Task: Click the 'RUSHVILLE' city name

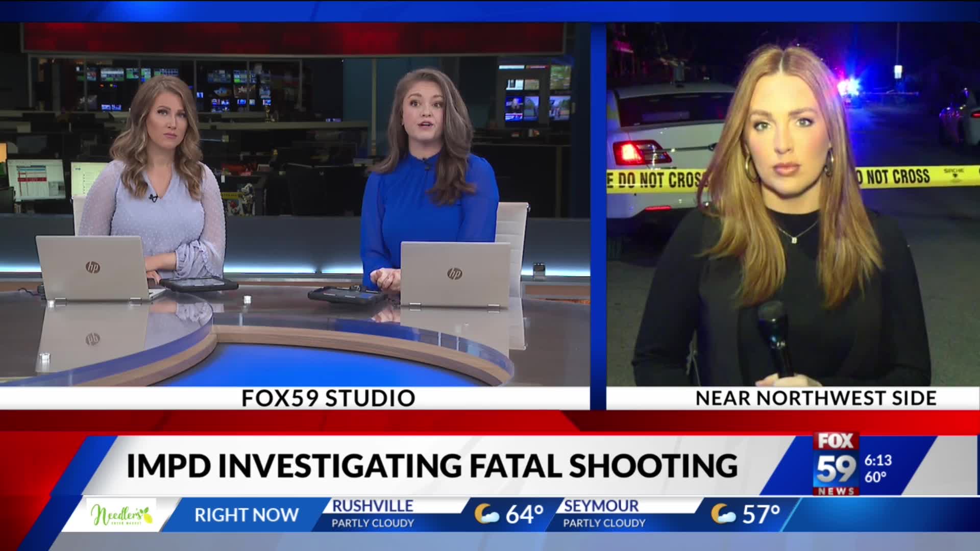Action: (373, 506)
